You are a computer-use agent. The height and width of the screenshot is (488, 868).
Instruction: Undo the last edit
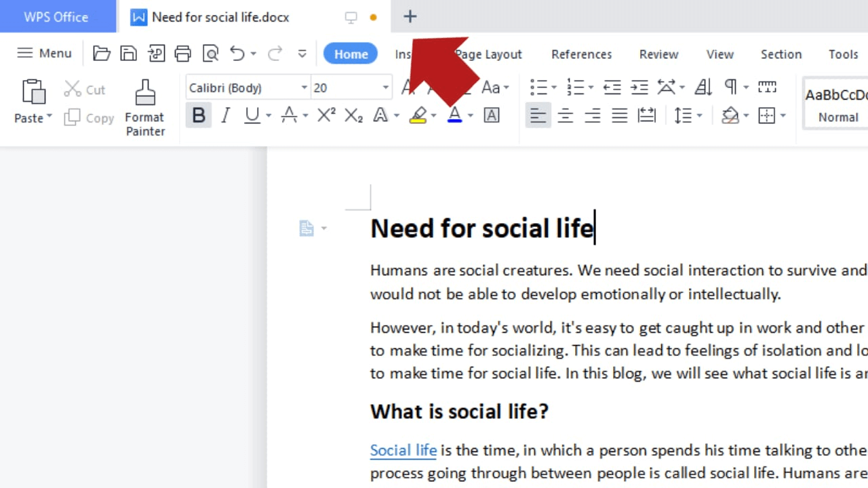pyautogui.click(x=237, y=53)
